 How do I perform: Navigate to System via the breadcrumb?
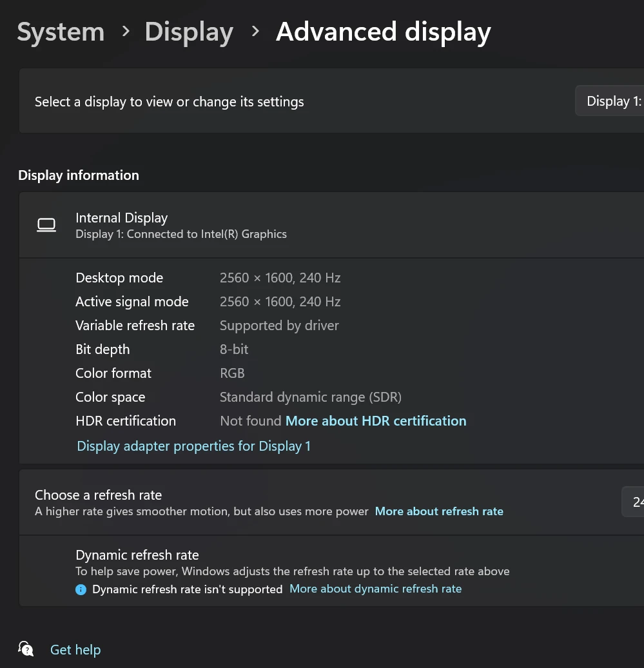coord(60,31)
